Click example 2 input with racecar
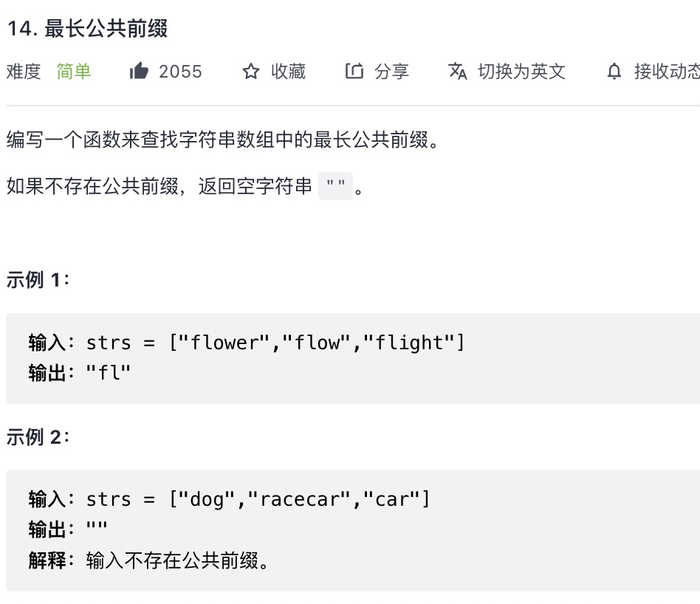Screen dimensions: 700x604 tap(229, 499)
